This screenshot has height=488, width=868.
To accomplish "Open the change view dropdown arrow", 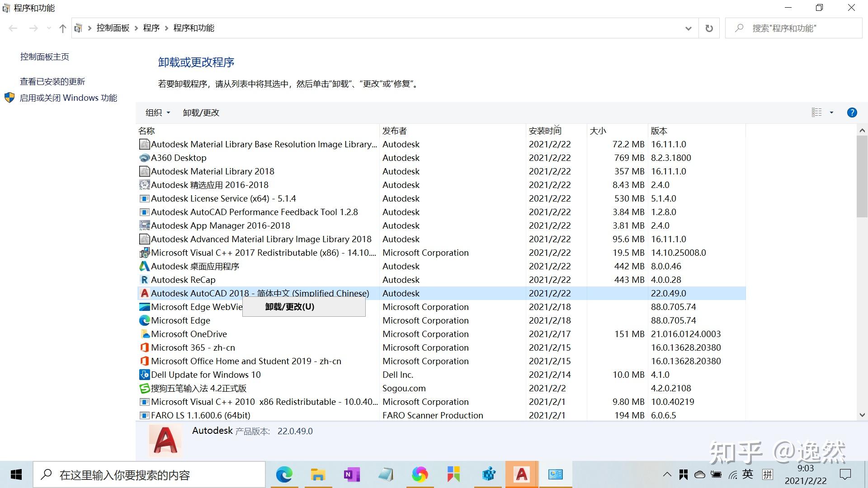I will [x=830, y=112].
